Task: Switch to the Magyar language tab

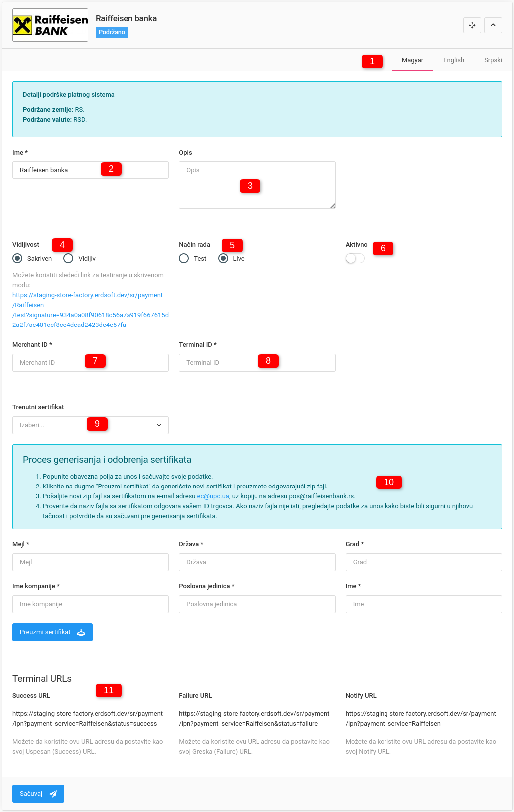Action: pos(412,60)
